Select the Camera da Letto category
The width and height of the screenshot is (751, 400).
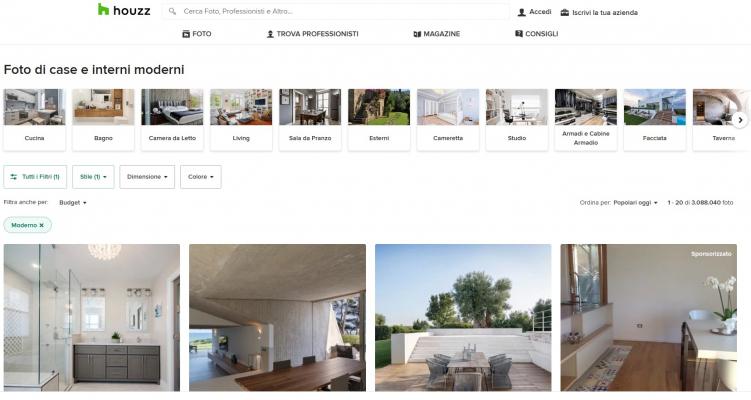[x=172, y=120]
